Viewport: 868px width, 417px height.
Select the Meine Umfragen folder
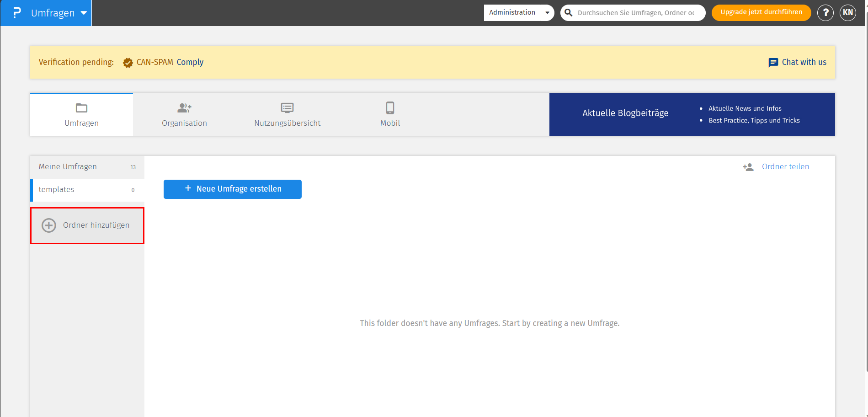coord(87,167)
